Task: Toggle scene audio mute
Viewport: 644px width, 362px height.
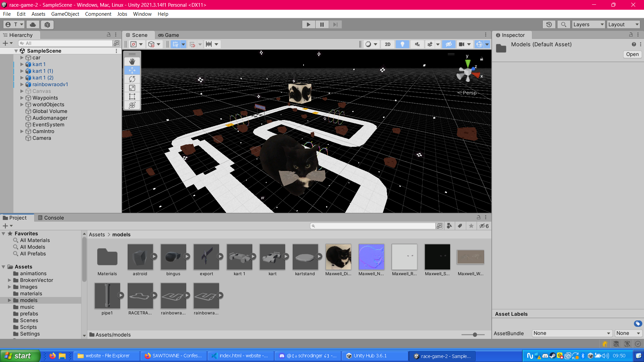Action: (417, 44)
